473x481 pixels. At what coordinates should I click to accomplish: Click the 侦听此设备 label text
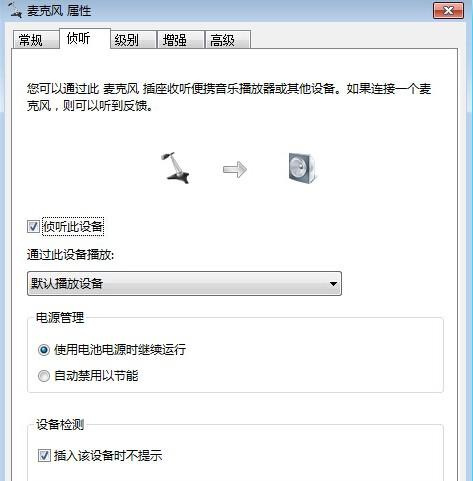tap(73, 227)
